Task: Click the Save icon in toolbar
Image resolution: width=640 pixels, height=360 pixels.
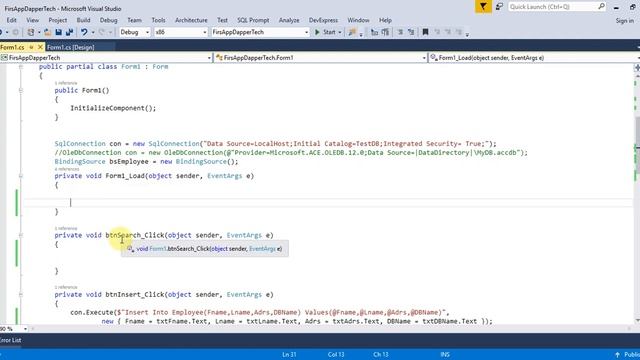Action: coord(58,32)
